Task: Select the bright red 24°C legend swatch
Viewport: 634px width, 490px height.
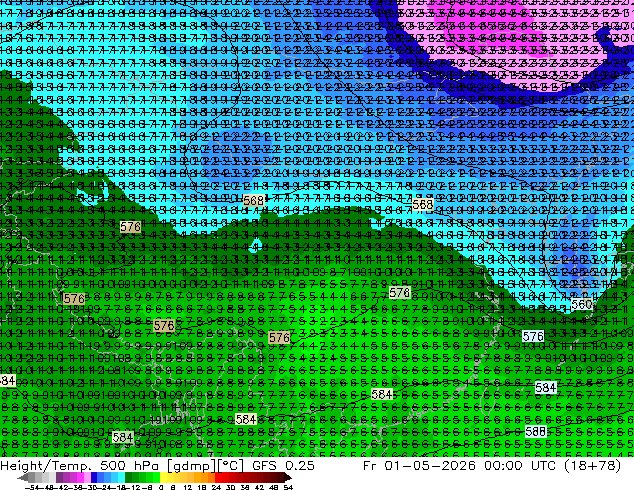Action: coord(218,477)
